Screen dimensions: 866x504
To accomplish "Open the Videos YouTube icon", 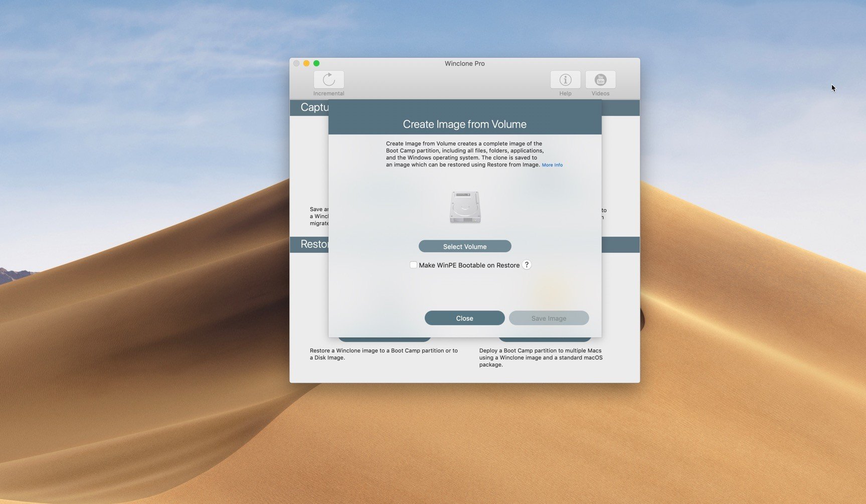I will point(600,80).
